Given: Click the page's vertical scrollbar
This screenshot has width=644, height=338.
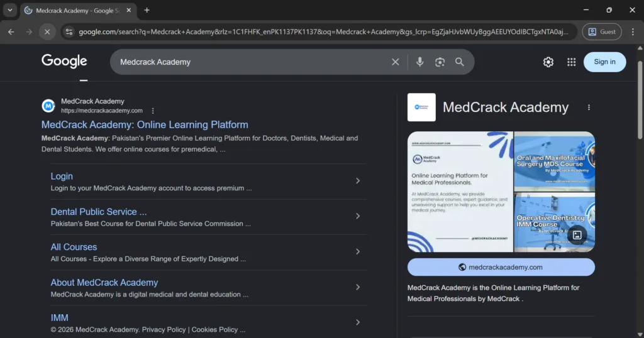Looking at the screenshot, I should pyautogui.click(x=640, y=101).
